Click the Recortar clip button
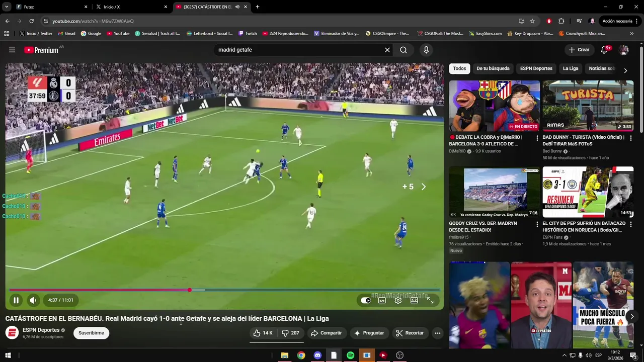 [410, 333]
